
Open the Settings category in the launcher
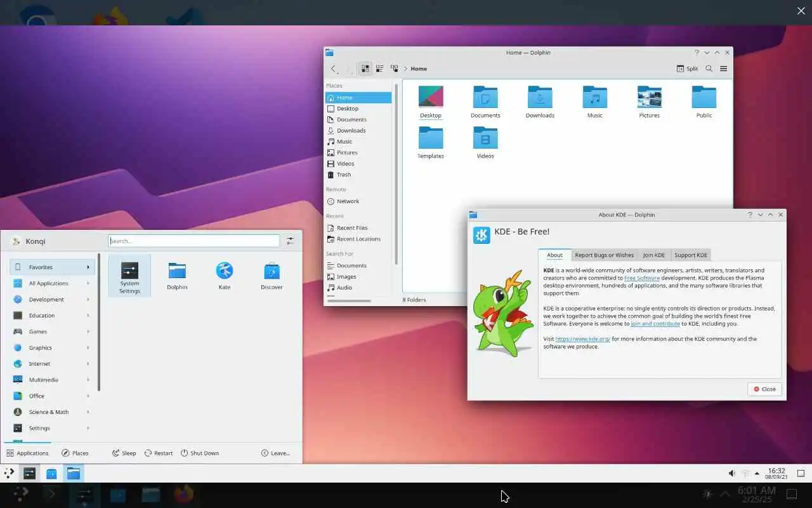[x=53, y=428]
